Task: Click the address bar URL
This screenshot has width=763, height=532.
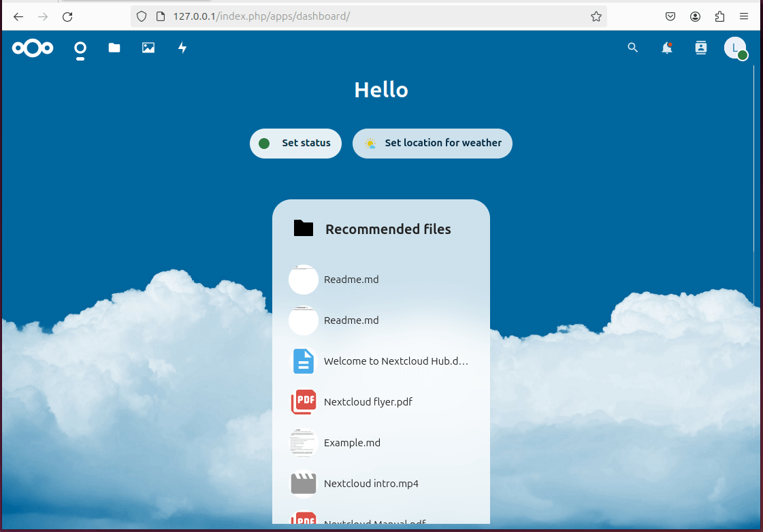Action: [261, 16]
